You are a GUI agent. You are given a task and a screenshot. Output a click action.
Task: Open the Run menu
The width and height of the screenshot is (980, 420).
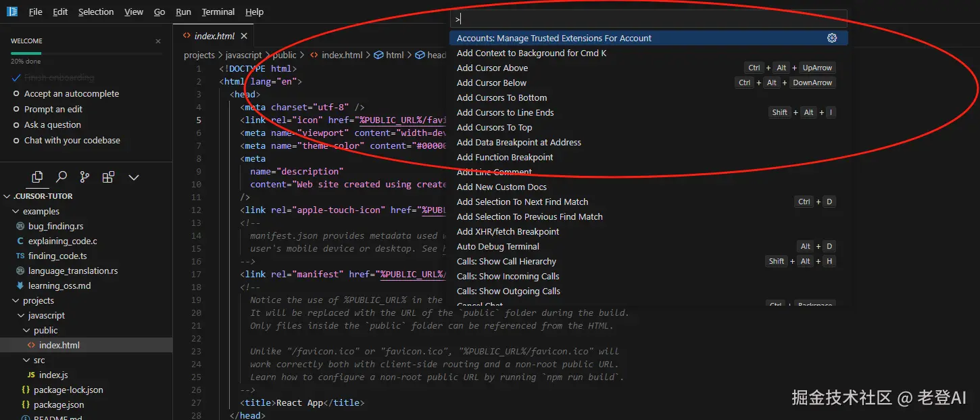[x=183, y=11]
